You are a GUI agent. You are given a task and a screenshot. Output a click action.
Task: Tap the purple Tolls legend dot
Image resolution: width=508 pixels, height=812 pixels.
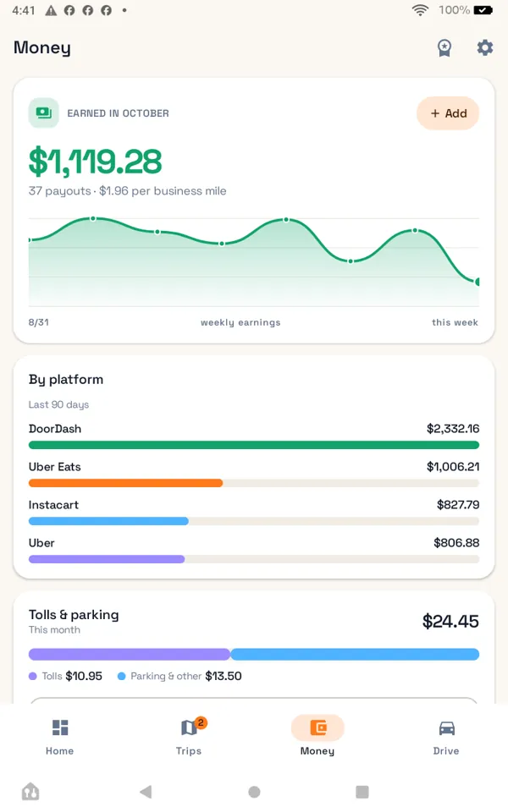click(x=33, y=676)
